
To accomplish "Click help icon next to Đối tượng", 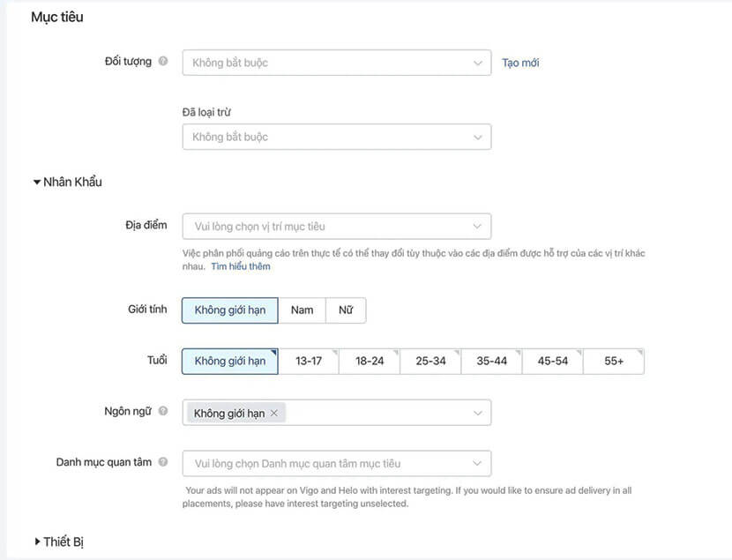I will coord(163,62).
